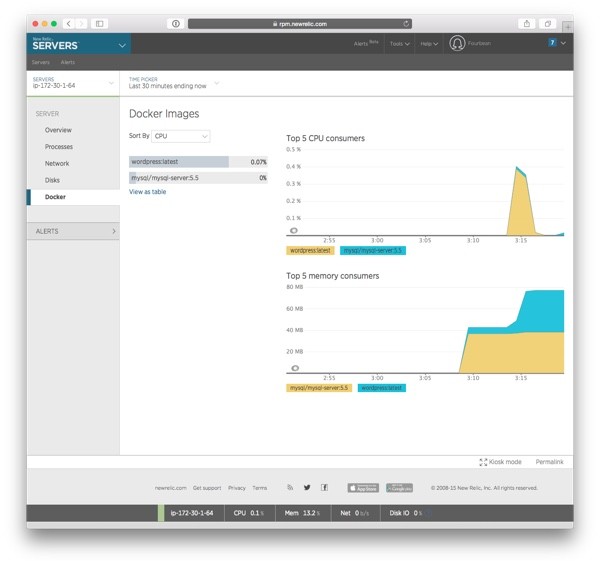Toggle mysql/mysql-server:5.5 legend in memory chart
This screenshot has height=561, width=600.
coord(319,388)
